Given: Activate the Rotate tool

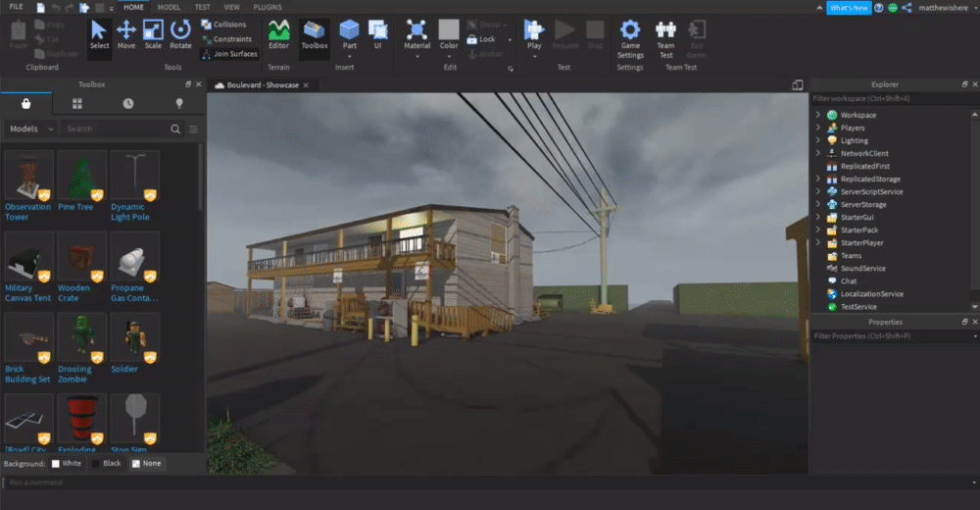Looking at the screenshot, I should point(180,35).
